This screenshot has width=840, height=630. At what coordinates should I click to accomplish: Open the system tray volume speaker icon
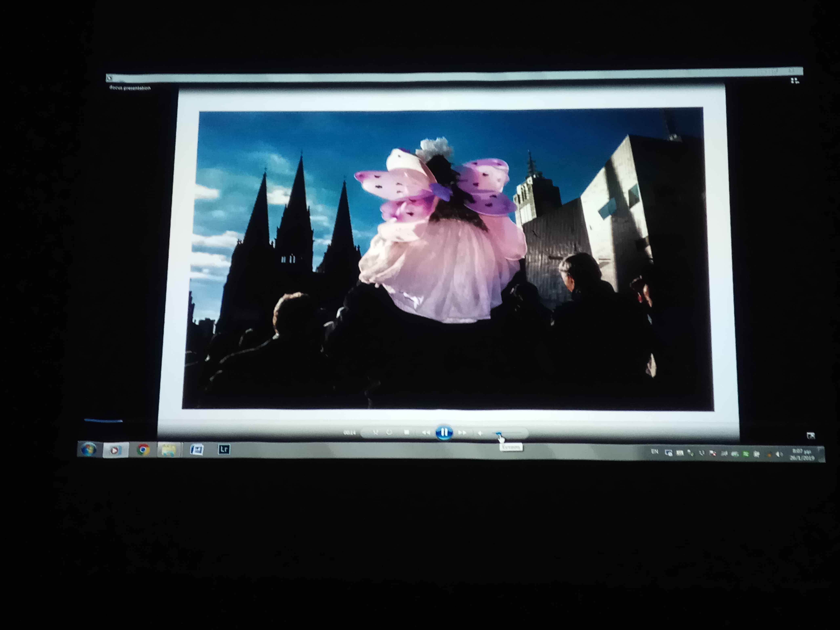coord(779,454)
